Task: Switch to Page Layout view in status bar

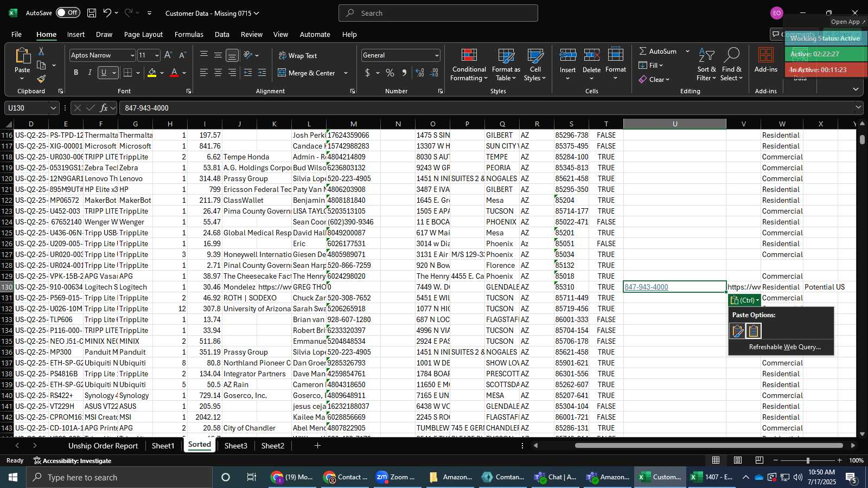Action: click(x=738, y=460)
